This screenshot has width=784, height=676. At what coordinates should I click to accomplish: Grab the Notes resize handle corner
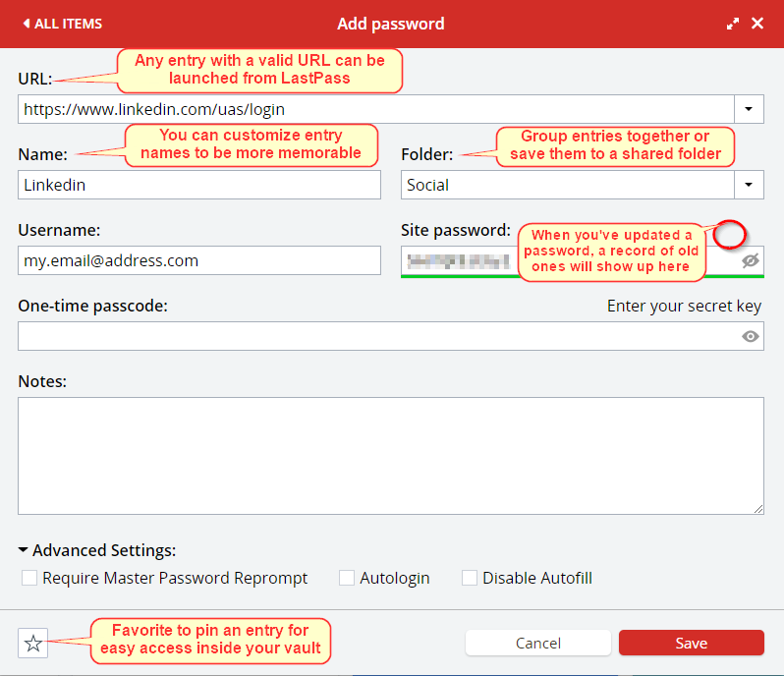click(x=758, y=509)
